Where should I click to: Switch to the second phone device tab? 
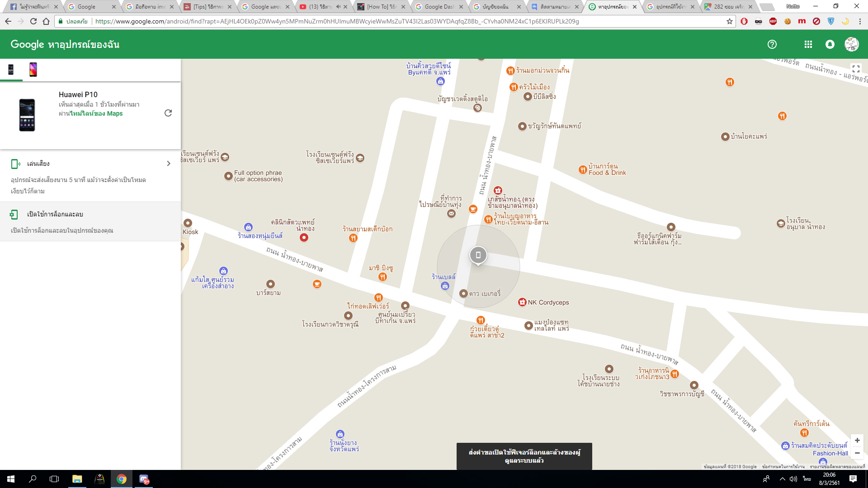pyautogui.click(x=33, y=70)
